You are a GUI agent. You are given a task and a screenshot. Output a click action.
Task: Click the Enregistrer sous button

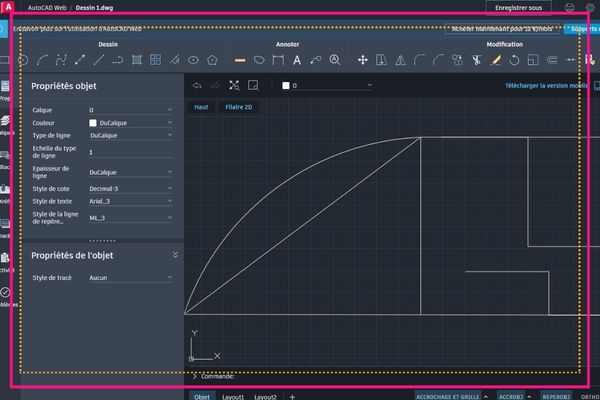pyautogui.click(x=518, y=8)
